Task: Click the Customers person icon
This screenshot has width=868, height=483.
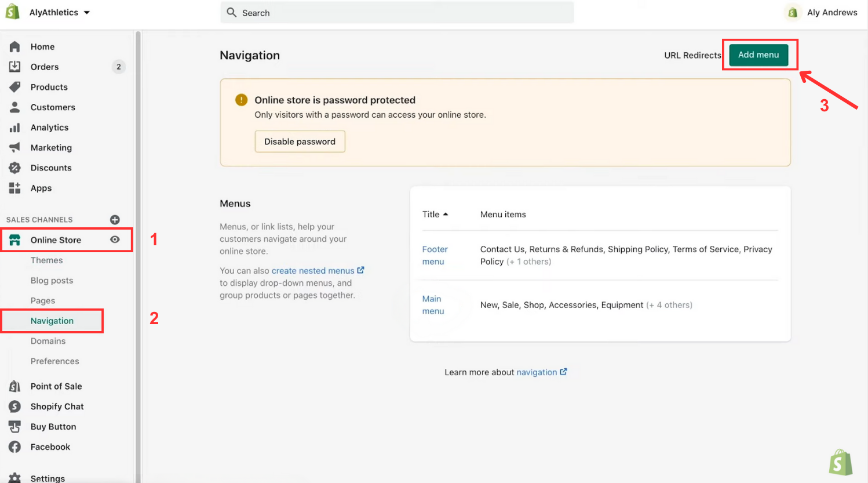Action: tap(14, 107)
